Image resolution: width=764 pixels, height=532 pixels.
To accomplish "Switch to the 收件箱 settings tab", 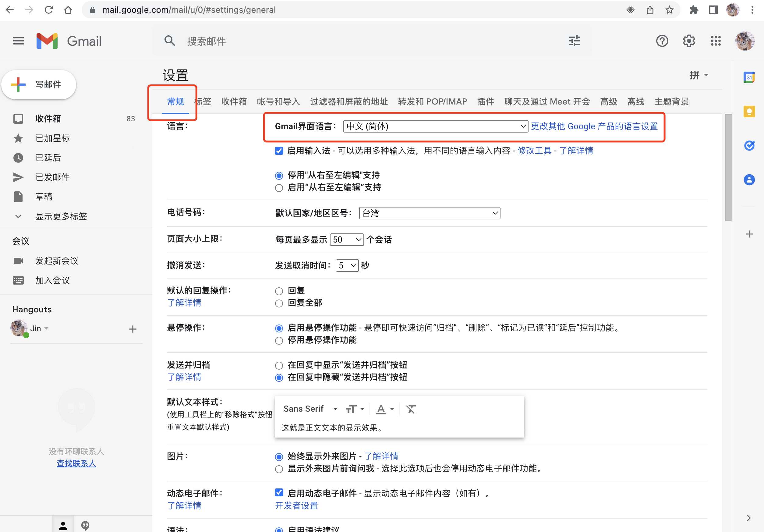I will [234, 101].
